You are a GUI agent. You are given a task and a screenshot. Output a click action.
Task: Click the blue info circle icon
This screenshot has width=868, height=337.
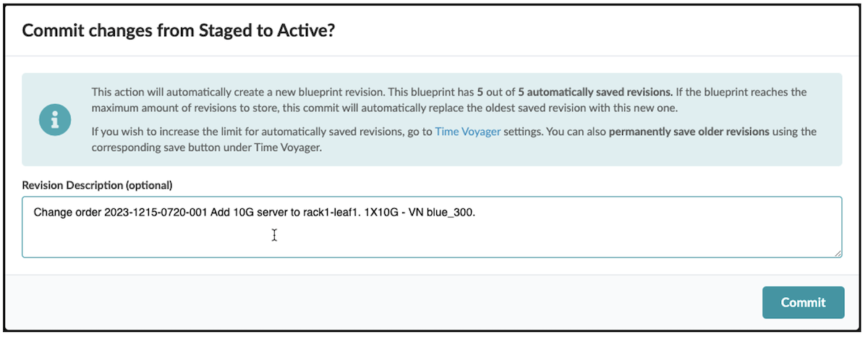tap(56, 119)
